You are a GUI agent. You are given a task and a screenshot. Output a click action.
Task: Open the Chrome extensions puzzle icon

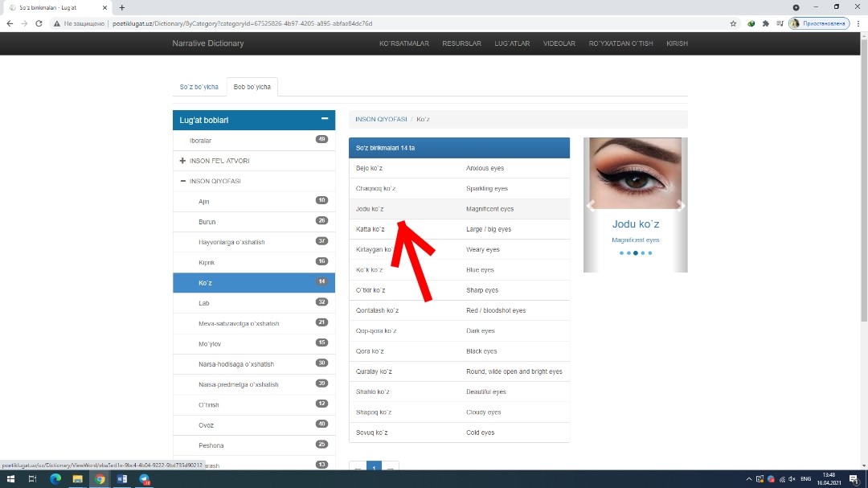click(x=764, y=24)
